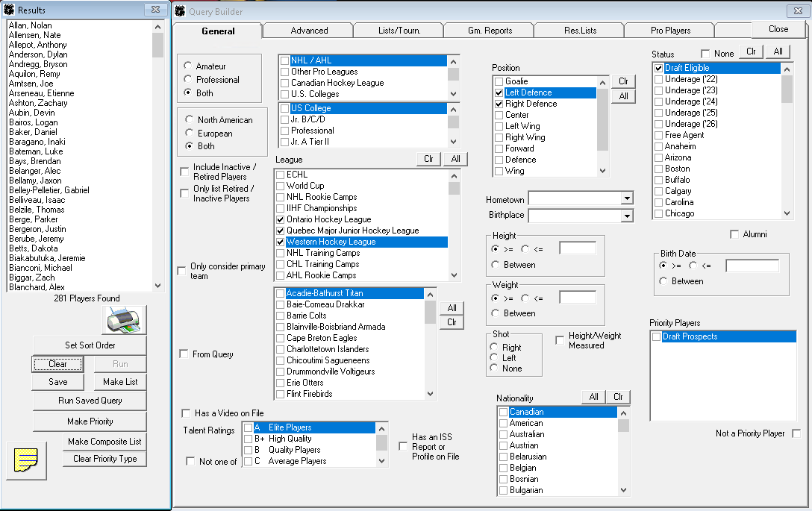Open the Birthplace dropdown
Image resolution: width=812 pixels, height=511 pixels.
coord(627,216)
